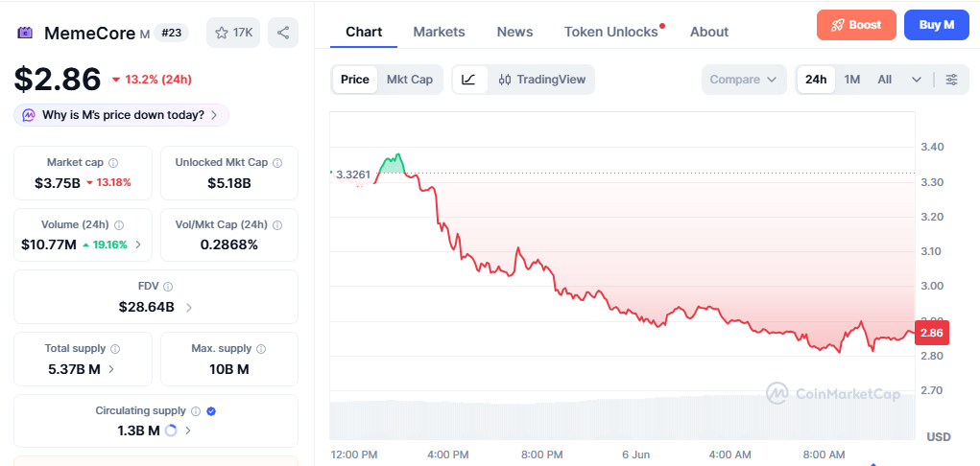Viewport: 980px width, 466px height.
Task: Select the 1M time range
Action: pos(852,80)
